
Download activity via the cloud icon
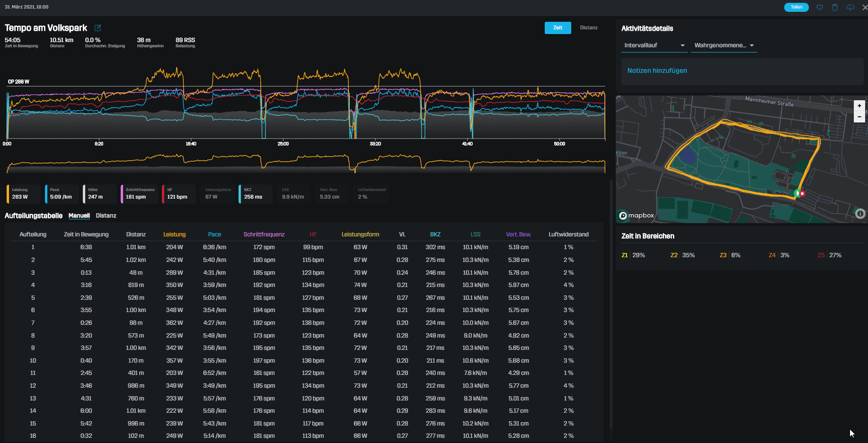click(x=850, y=7)
